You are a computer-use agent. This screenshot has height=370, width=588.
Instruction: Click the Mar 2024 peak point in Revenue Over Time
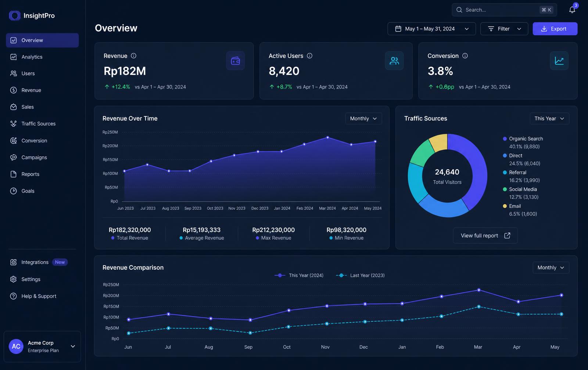[x=327, y=138]
